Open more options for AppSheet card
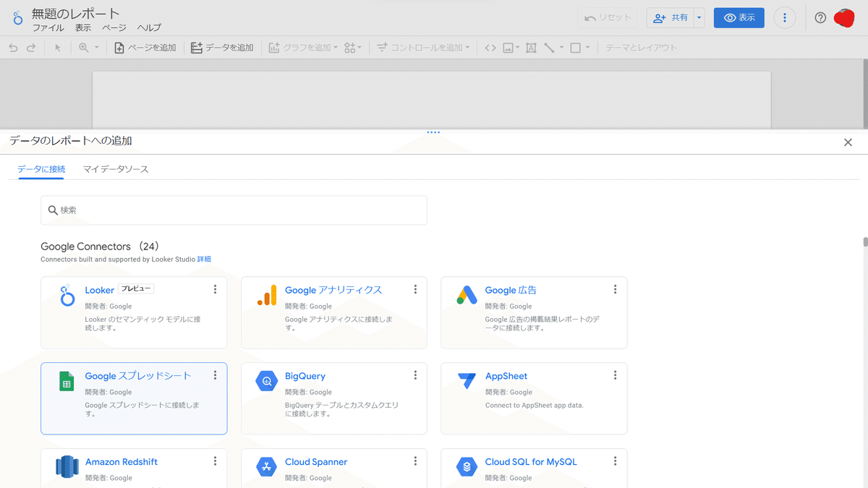Image resolution: width=868 pixels, height=488 pixels. click(x=615, y=375)
